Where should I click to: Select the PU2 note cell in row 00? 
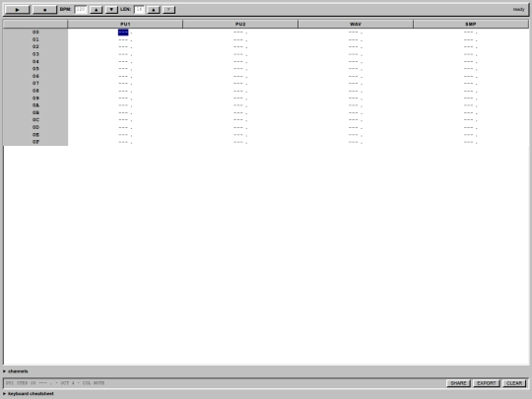coord(238,33)
